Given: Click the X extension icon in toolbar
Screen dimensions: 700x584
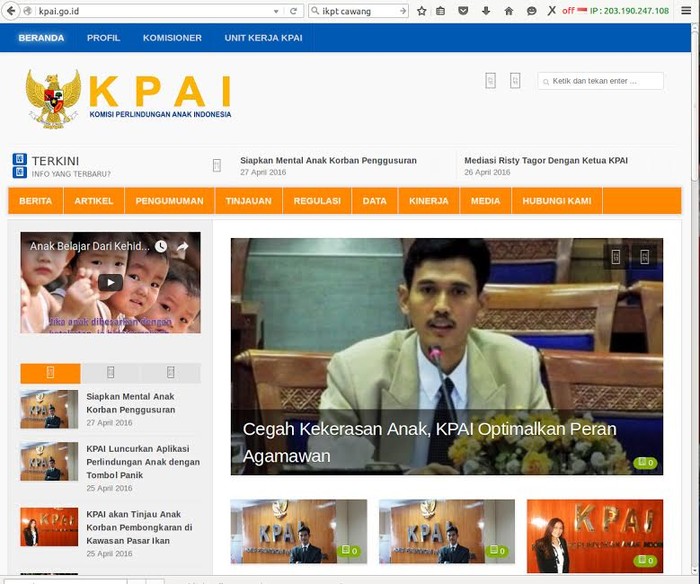Looking at the screenshot, I should point(552,10).
